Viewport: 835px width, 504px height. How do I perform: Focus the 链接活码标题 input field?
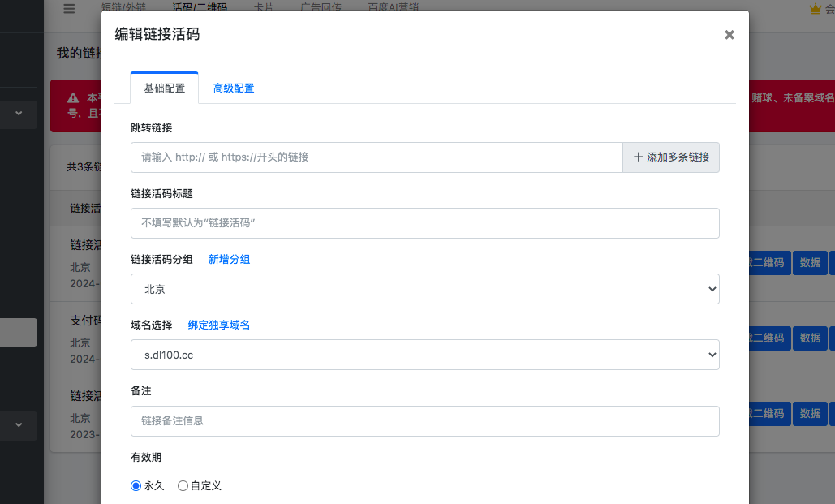[424, 223]
